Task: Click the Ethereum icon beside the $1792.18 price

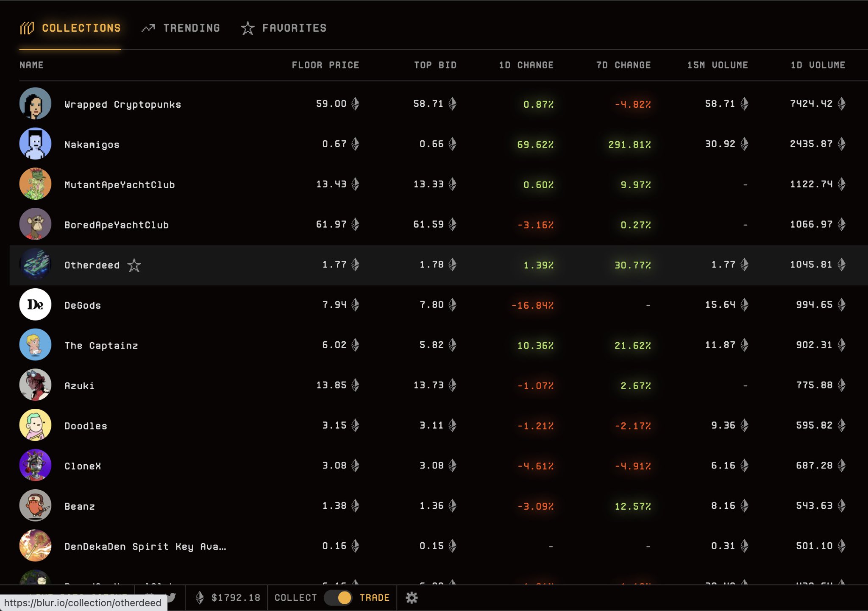Action: point(200,598)
